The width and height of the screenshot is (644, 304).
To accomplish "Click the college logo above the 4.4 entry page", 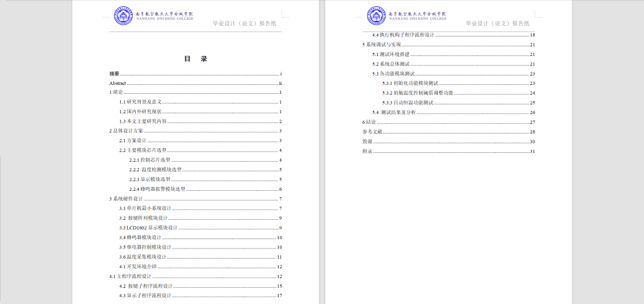I will pos(407,16).
